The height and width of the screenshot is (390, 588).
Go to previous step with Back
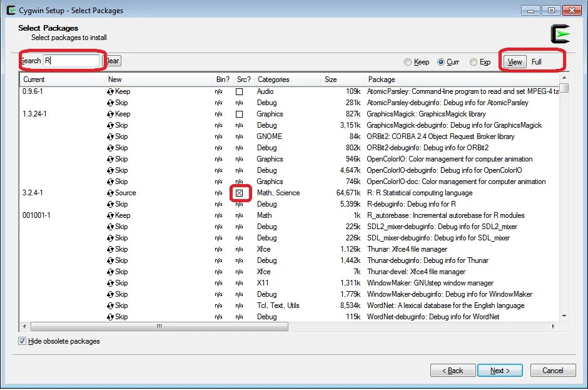[x=453, y=371]
